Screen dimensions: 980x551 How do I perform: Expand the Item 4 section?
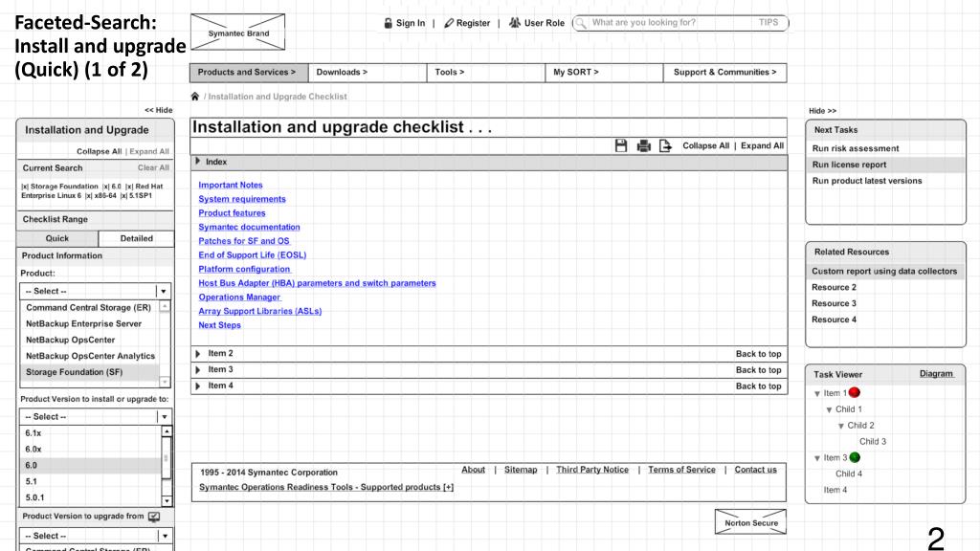coord(198,386)
